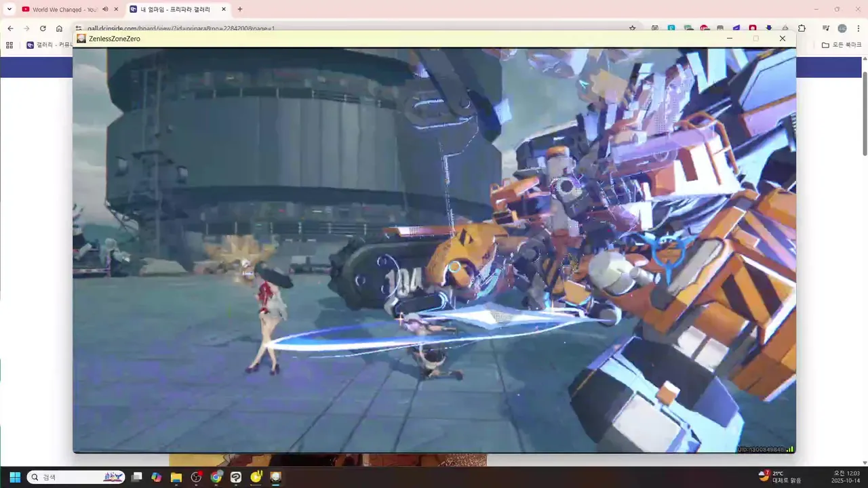Screen dimensions: 868x488
Task: Click the red extension icon in Chrome toolbar
Action: (x=753, y=28)
